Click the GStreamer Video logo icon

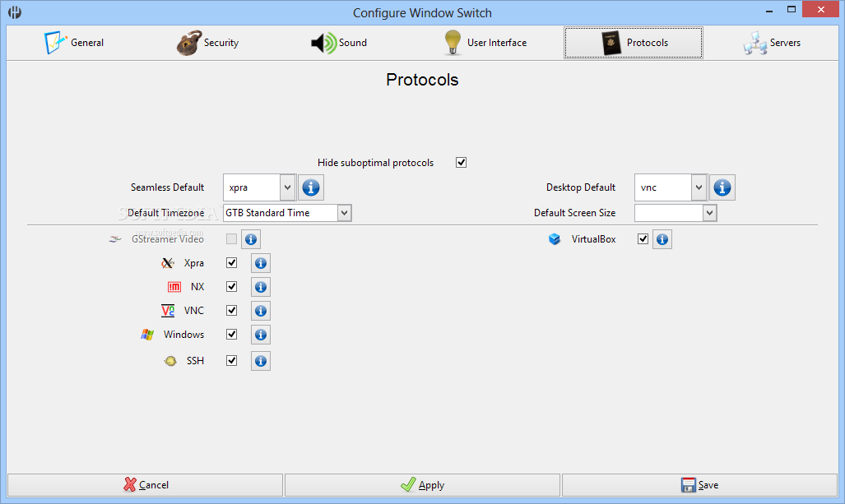coord(115,239)
